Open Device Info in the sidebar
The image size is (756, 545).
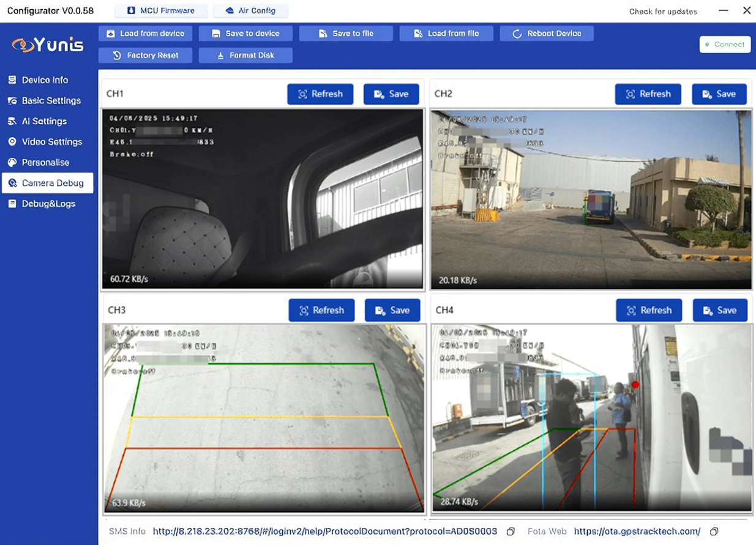(x=45, y=80)
